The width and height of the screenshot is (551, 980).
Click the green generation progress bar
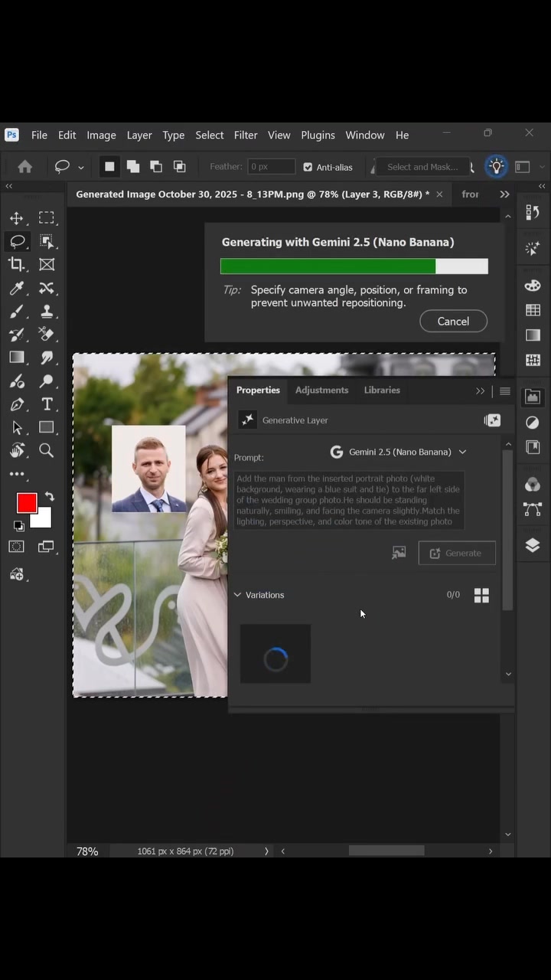click(328, 266)
